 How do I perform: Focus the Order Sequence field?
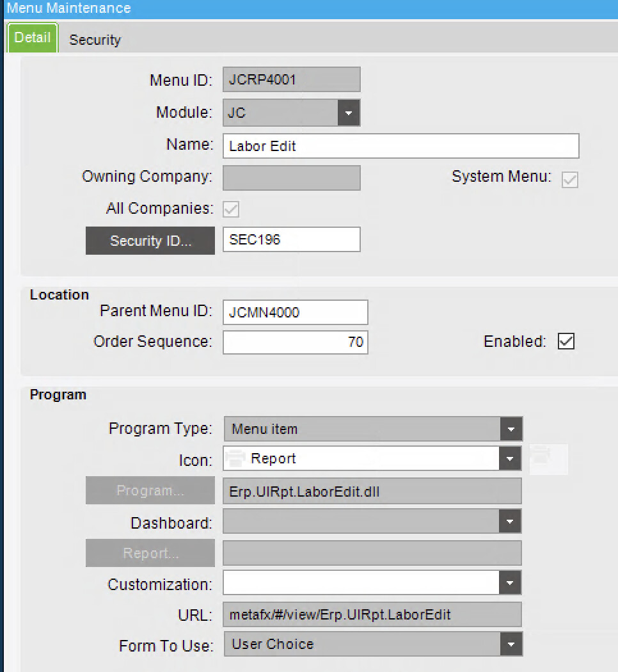(x=295, y=342)
